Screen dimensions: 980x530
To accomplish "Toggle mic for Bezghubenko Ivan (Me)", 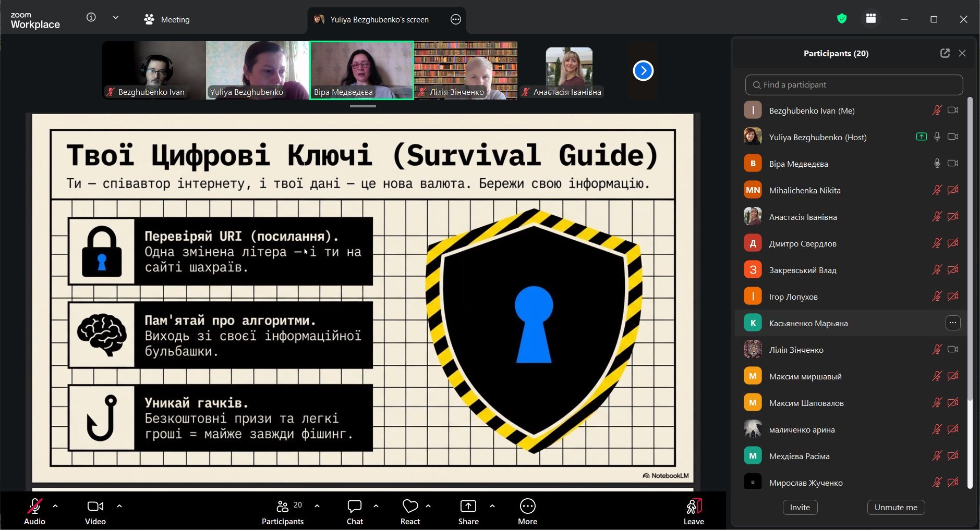I will click(937, 110).
